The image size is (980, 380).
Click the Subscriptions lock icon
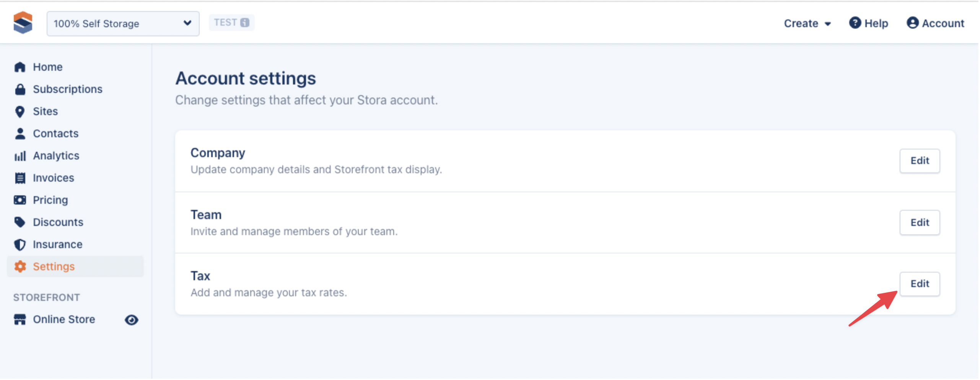tap(20, 89)
